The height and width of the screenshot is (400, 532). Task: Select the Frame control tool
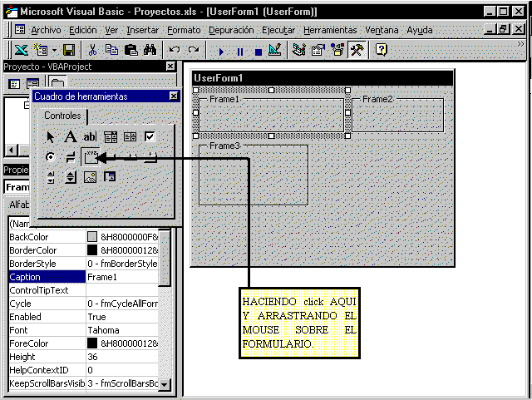pos(91,157)
